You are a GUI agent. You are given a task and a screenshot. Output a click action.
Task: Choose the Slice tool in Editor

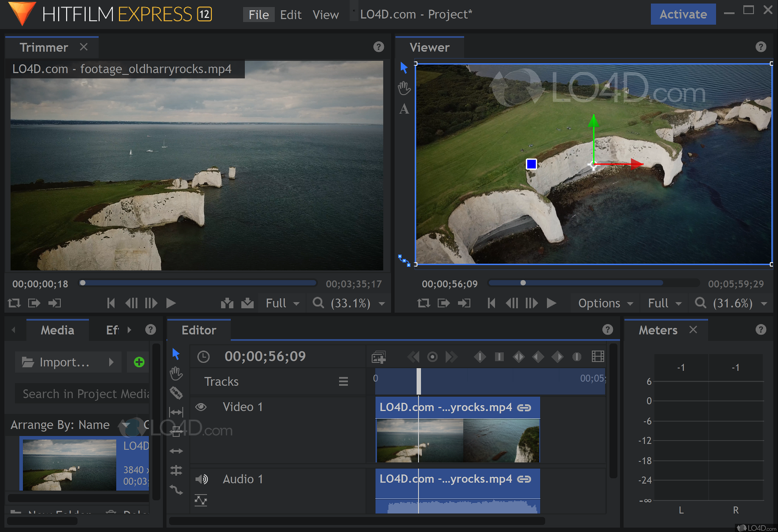[x=176, y=393]
